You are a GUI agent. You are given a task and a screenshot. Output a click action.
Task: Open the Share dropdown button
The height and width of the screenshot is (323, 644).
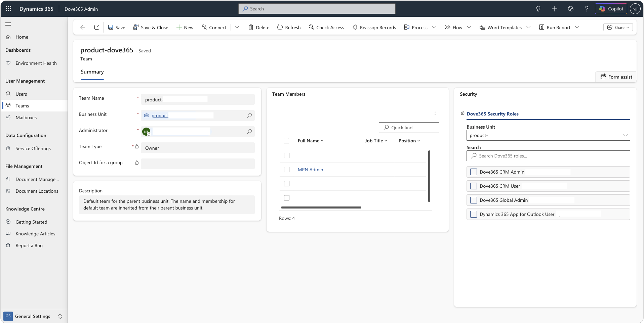point(618,27)
